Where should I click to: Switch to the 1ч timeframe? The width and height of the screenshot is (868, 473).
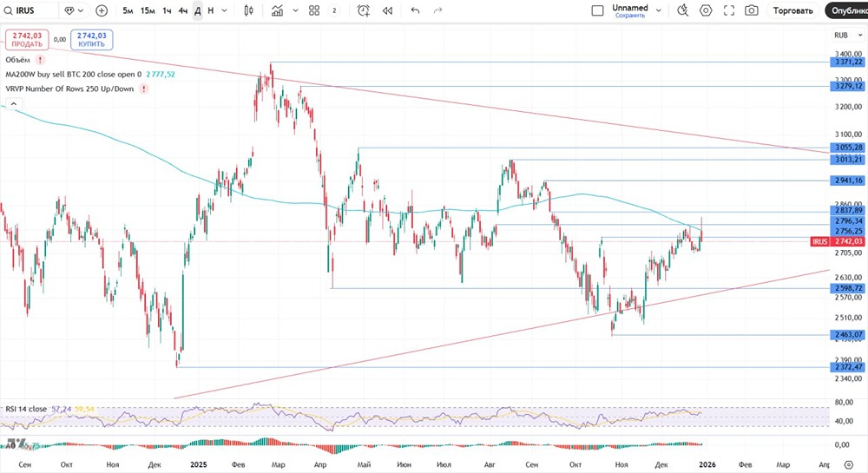(x=167, y=10)
